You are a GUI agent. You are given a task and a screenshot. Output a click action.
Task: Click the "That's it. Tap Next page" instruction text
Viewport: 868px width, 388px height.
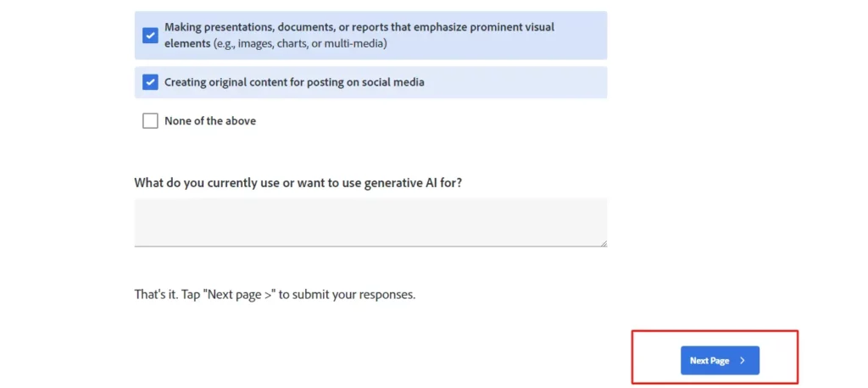275,295
